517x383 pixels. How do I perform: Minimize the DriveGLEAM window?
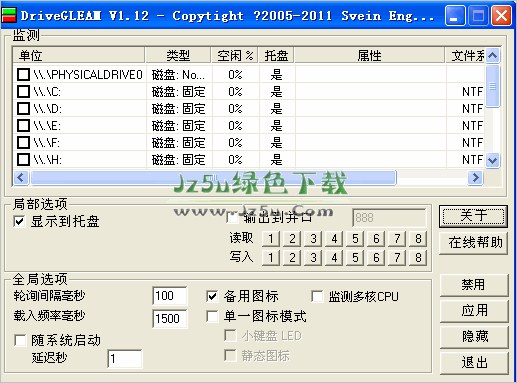(x=455, y=16)
